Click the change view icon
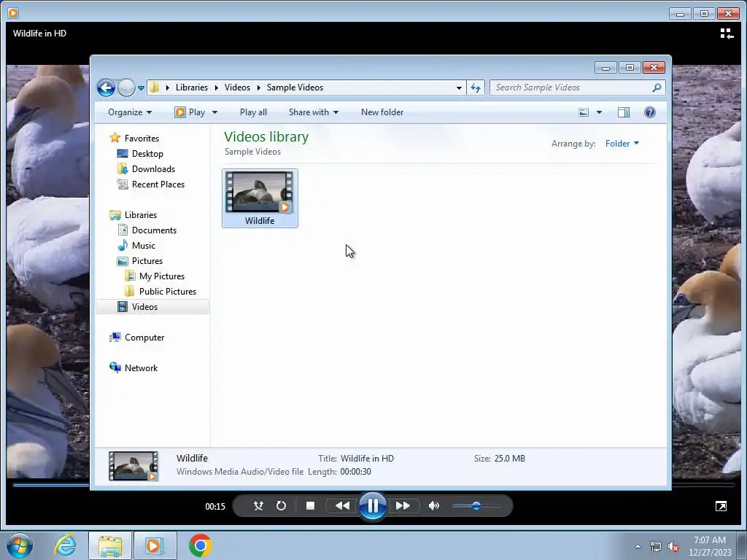This screenshot has width=747, height=560. 584,112
